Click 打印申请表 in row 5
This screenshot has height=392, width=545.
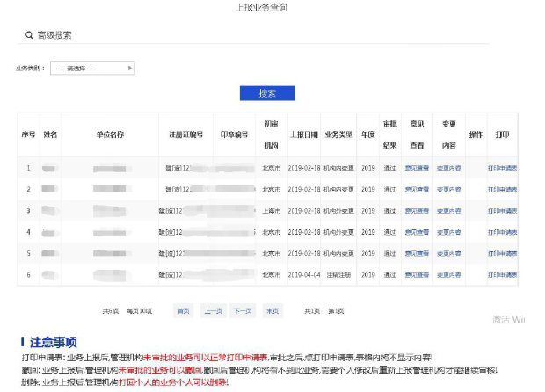click(x=503, y=253)
